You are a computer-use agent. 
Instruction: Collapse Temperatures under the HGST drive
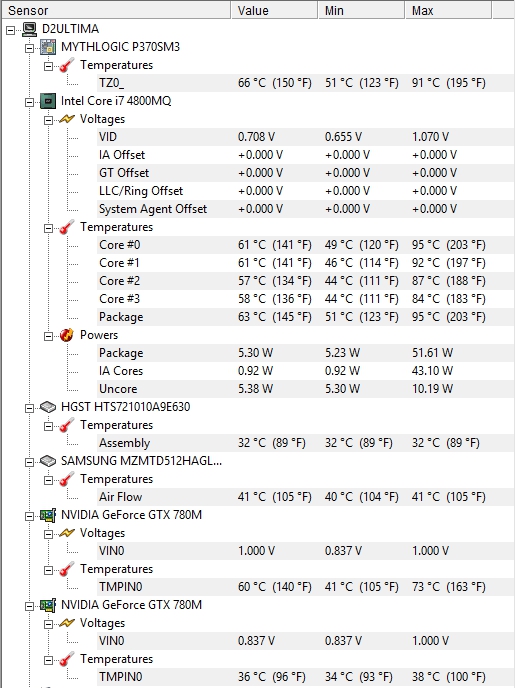click(48, 426)
